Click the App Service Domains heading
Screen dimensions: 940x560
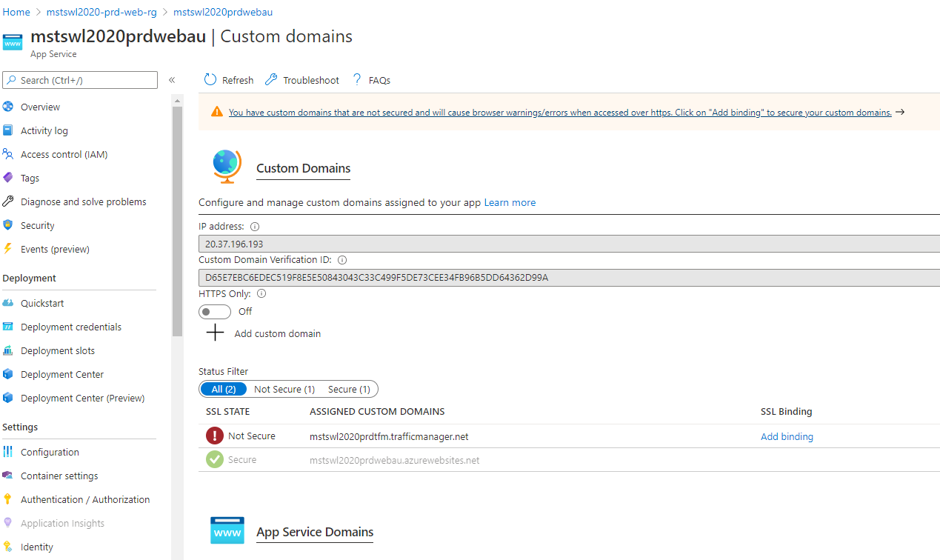click(x=315, y=532)
